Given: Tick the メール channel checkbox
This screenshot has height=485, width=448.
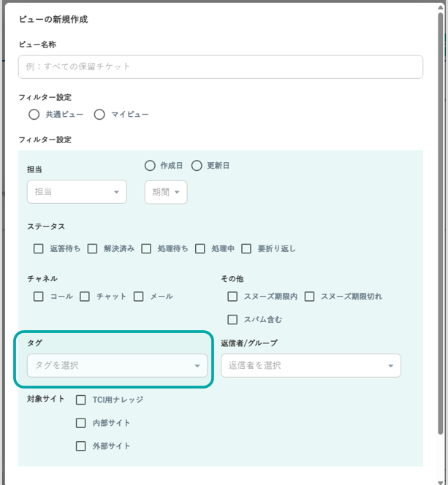Looking at the screenshot, I should (x=139, y=297).
